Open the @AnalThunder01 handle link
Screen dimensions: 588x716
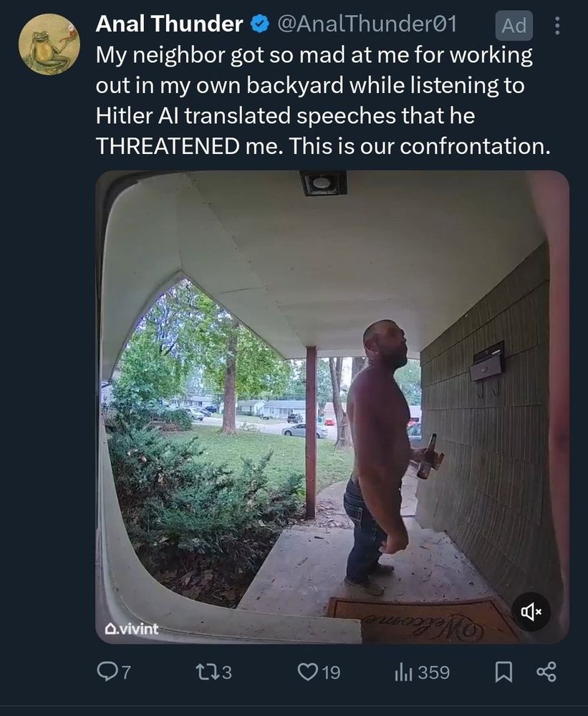tap(367, 24)
